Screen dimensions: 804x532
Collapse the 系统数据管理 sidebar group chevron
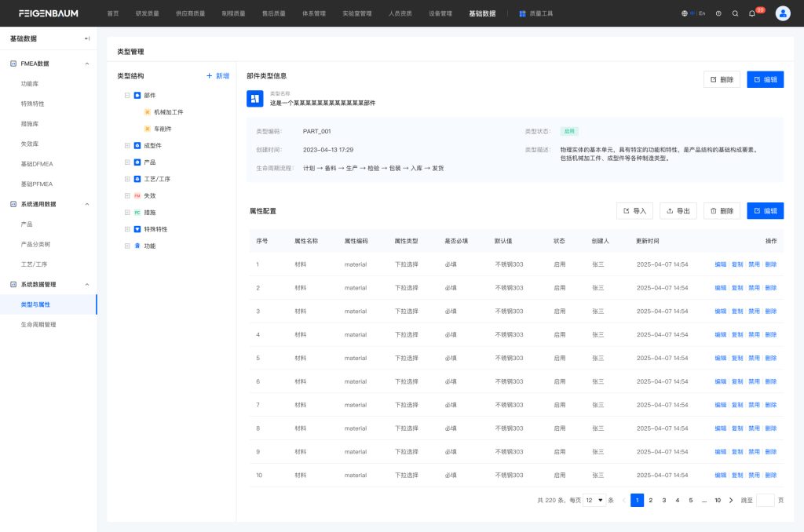[x=87, y=285]
